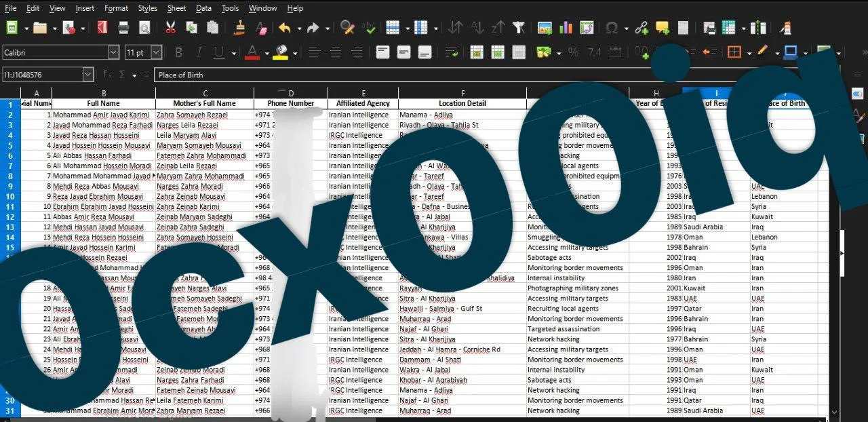The image size is (868, 422).
Task: Open Print Preview
Action: point(144,28)
